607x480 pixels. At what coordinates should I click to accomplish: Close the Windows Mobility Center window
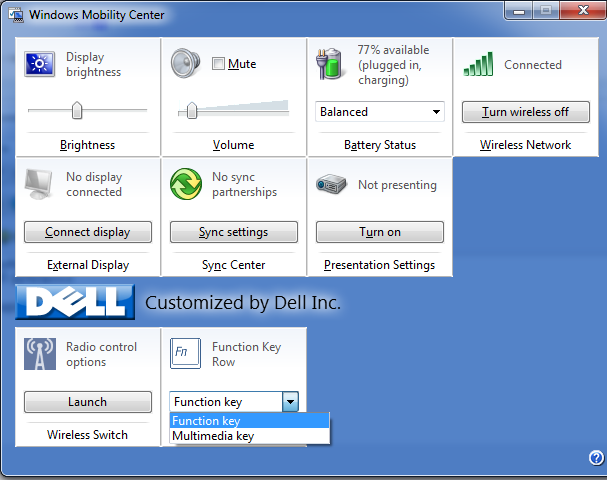coord(583,10)
